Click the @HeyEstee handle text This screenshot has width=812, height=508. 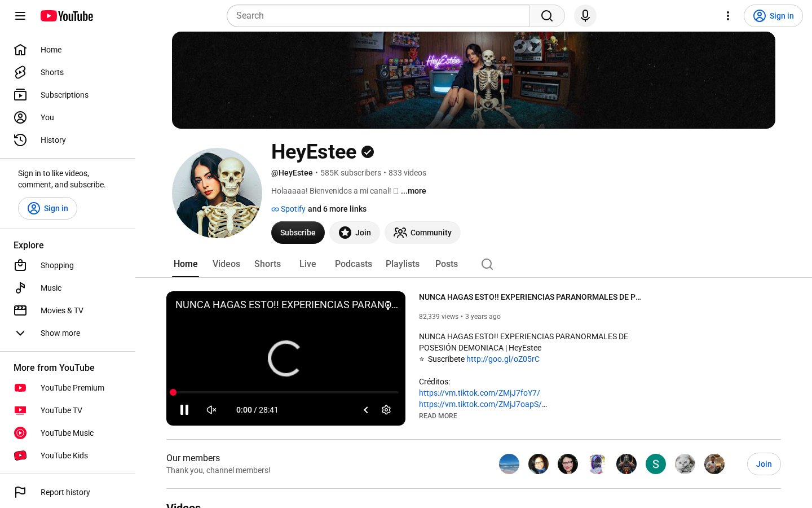pyautogui.click(x=292, y=173)
